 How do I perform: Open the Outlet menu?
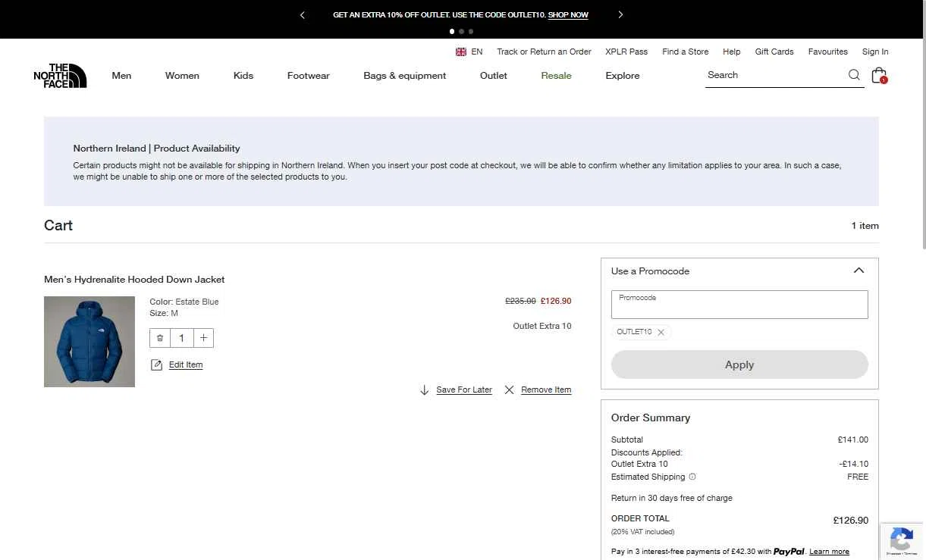click(x=494, y=76)
